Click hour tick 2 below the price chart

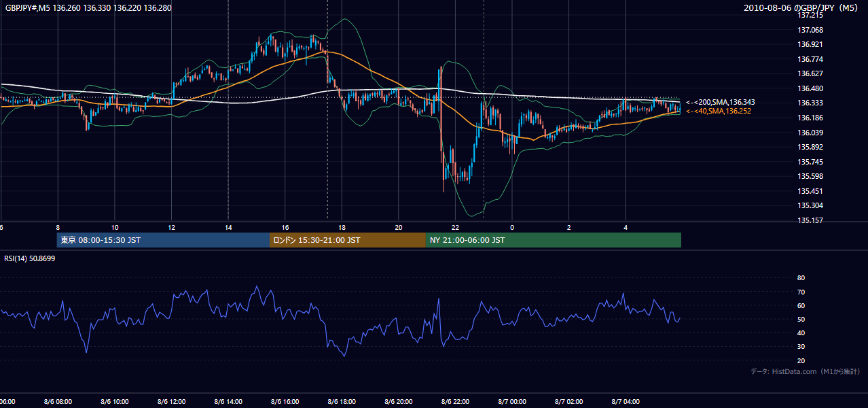tap(569, 227)
